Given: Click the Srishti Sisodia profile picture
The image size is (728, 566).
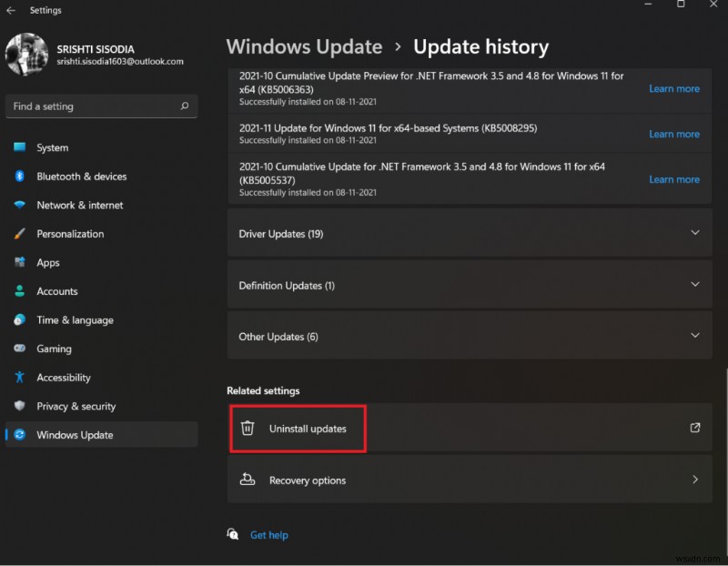Looking at the screenshot, I should tap(27, 55).
